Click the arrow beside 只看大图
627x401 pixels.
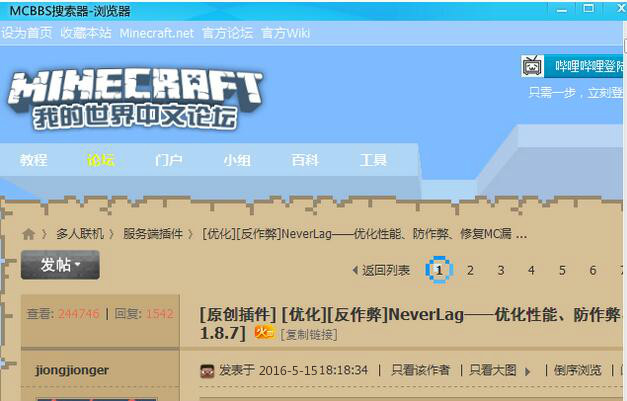(x=527, y=371)
